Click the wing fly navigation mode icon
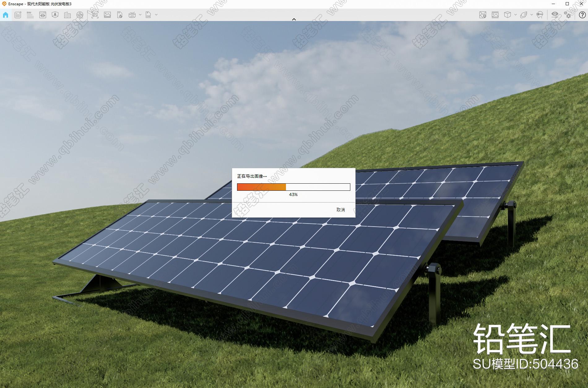The image size is (588, 388). coord(524,15)
